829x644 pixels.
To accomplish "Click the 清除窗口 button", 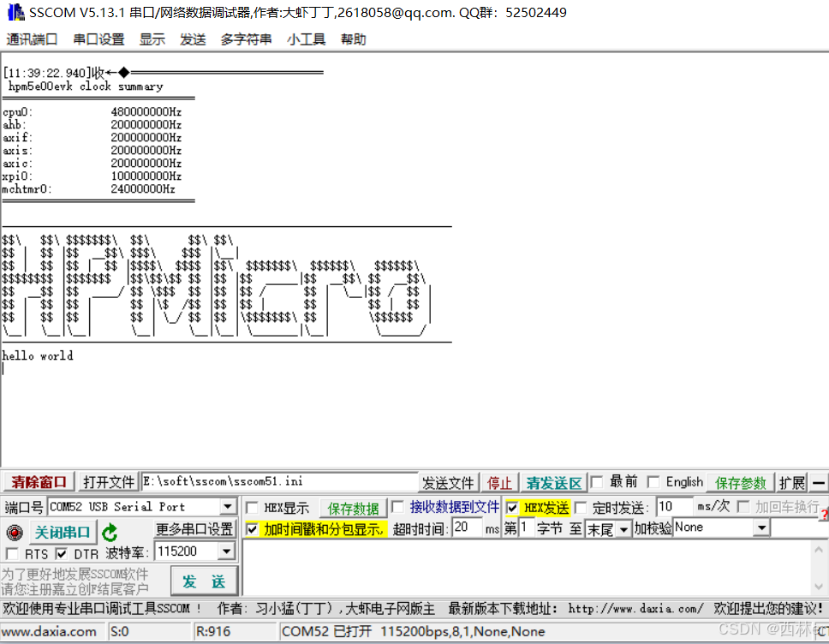I will (39, 482).
